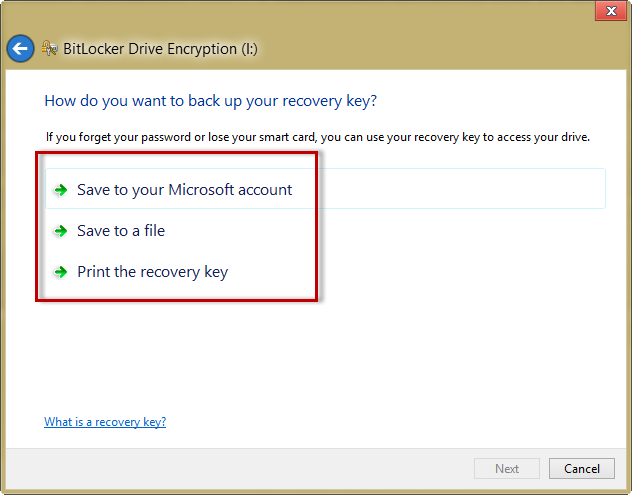This screenshot has width=632, height=495.
Task: Click green arrow beside Microsoft account option
Action: click(61, 190)
